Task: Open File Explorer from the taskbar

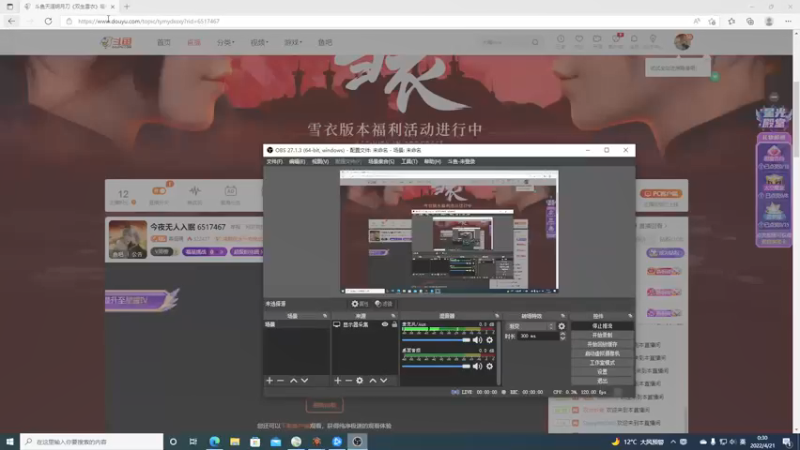Action: pos(235,442)
